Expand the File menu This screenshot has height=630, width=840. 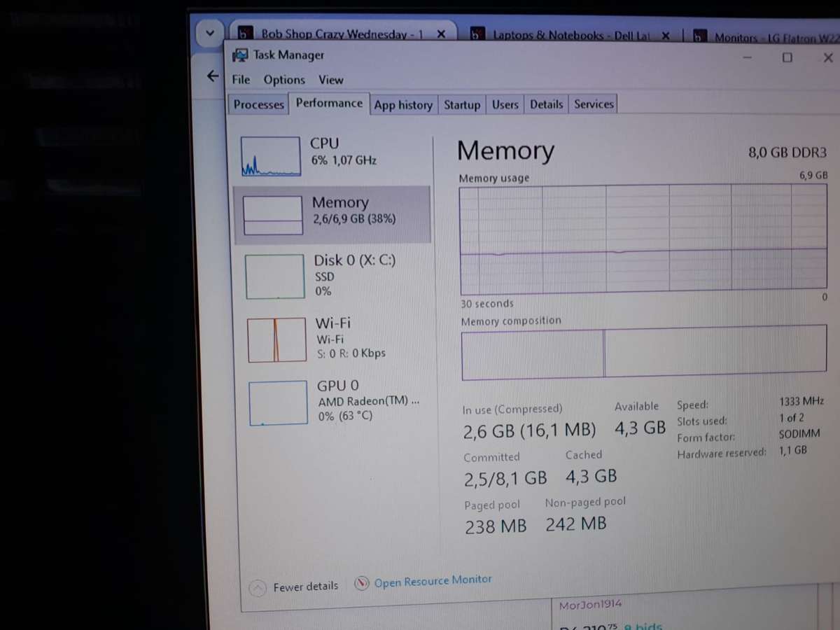(240, 80)
